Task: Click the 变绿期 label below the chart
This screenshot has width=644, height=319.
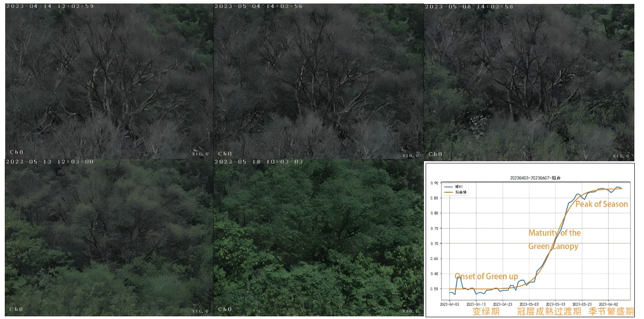Action: [x=486, y=312]
